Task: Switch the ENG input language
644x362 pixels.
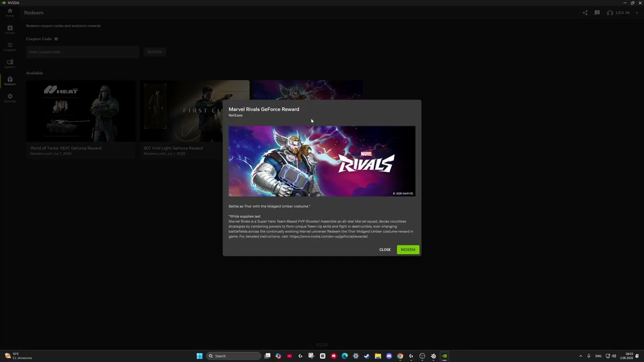Action: pos(598,356)
